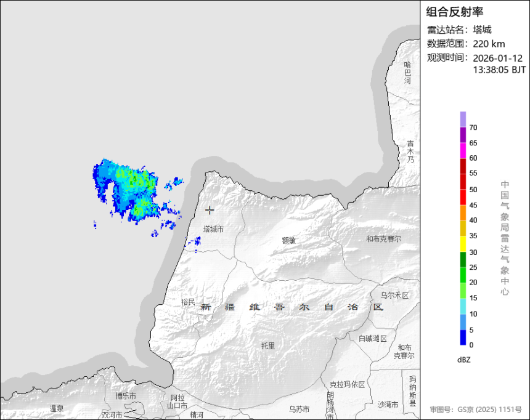The height and width of the screenshot is (420, 530).
Task: Click the label 雷达站名:
Action: (448, 30)
